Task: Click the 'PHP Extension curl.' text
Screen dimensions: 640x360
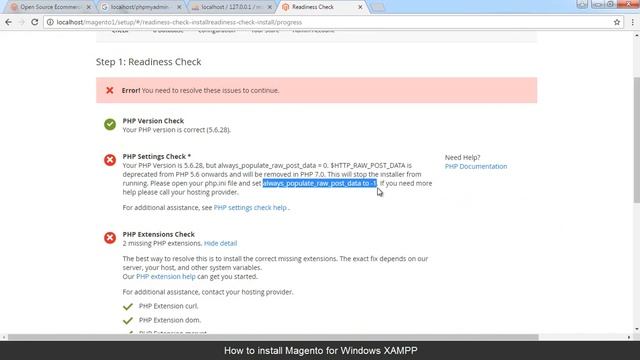Action: point(169,306)
